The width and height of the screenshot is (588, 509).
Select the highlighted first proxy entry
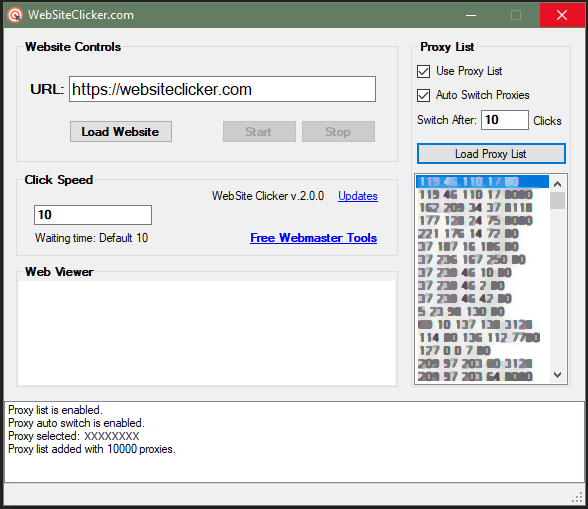[483, 182]
